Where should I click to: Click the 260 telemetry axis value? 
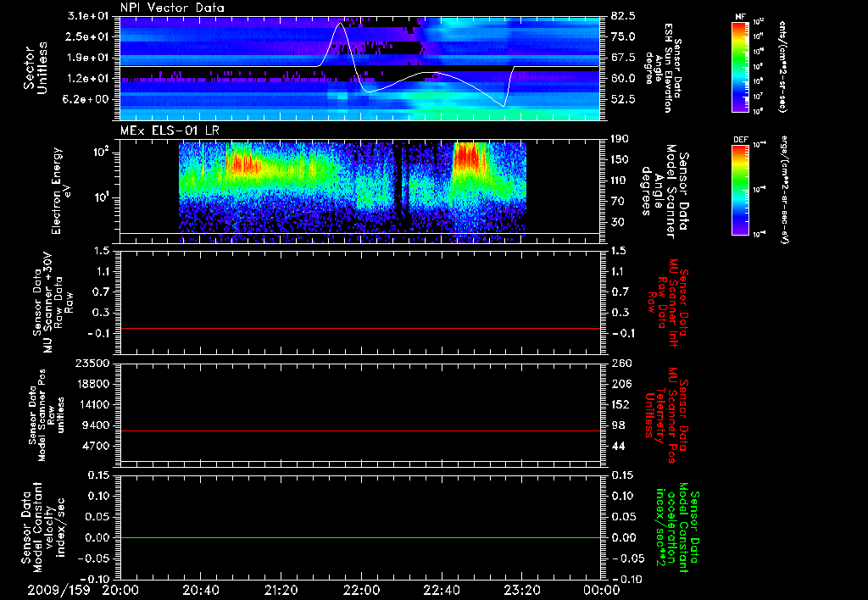click(x=620, y=364)
